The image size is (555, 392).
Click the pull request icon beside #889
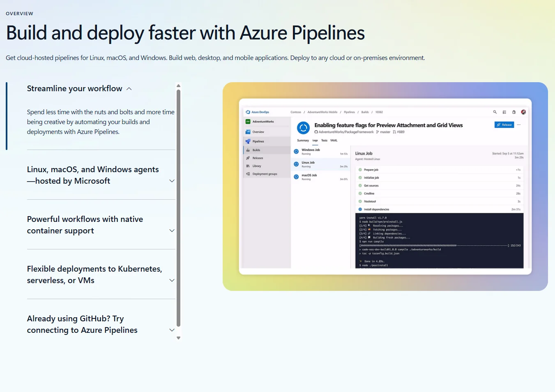pos(394,132)
